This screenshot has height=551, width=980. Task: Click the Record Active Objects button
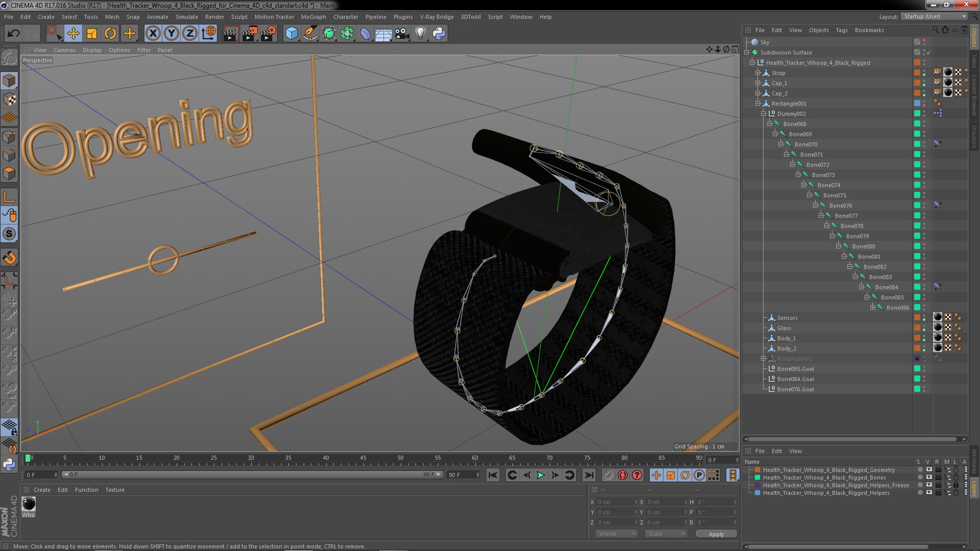(608, 475)
